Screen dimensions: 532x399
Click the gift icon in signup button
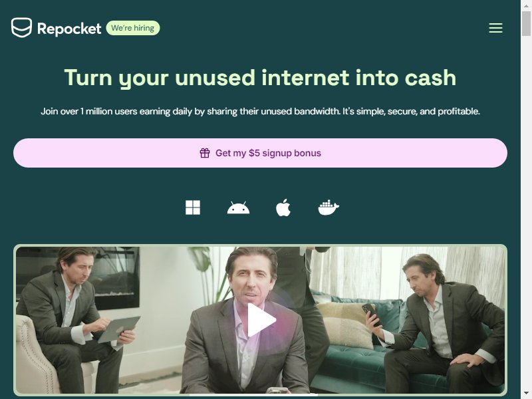205,153
